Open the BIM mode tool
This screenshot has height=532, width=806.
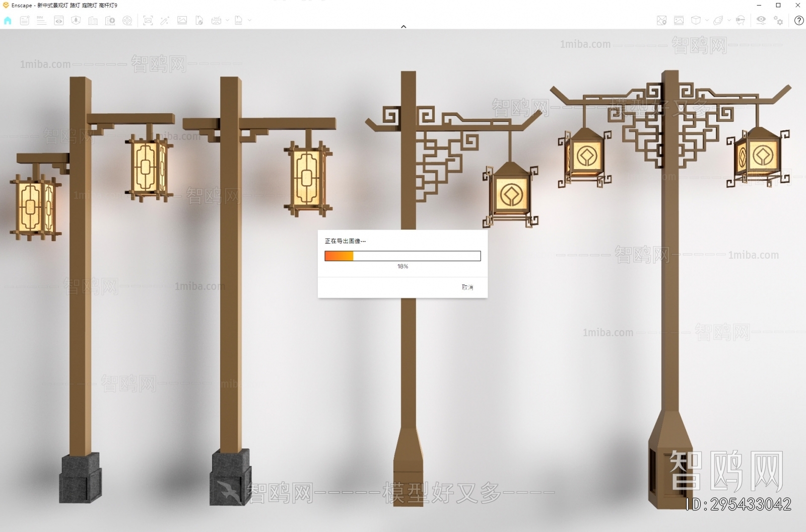point(41,21)
